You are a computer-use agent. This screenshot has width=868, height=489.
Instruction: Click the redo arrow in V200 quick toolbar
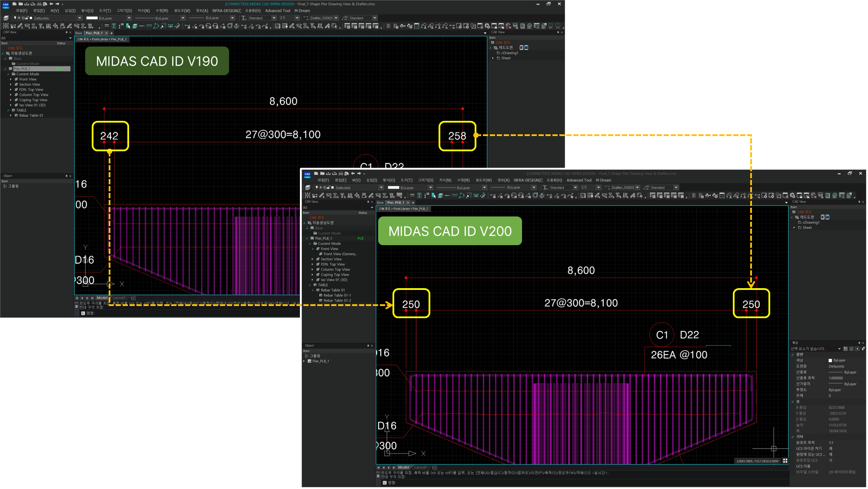tap(359, 173)
